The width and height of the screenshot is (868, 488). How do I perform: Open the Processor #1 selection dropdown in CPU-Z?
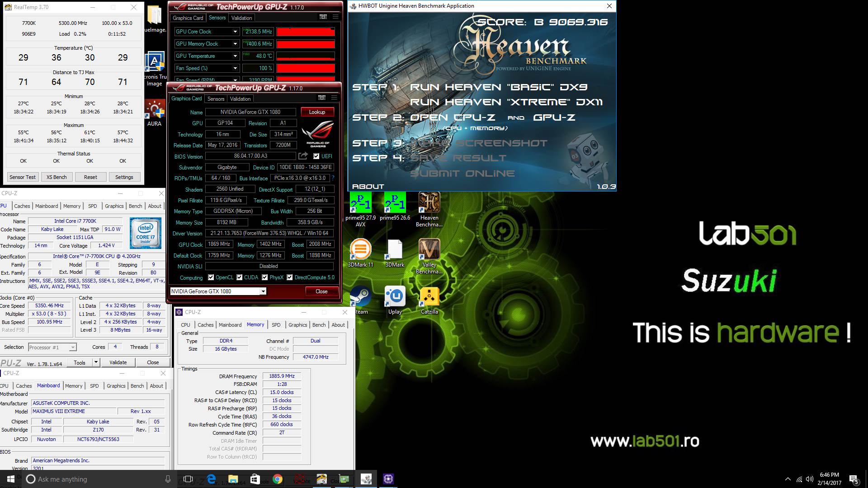point(73,347)
